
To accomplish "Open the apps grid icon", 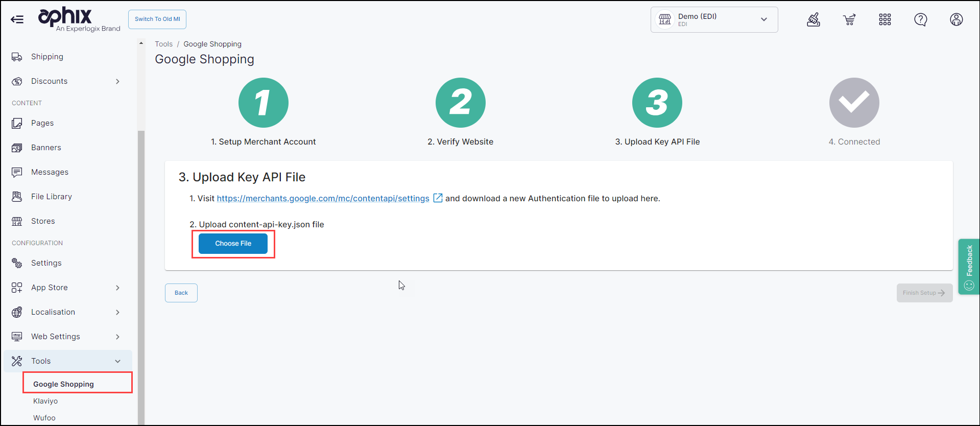I will 885,19.
